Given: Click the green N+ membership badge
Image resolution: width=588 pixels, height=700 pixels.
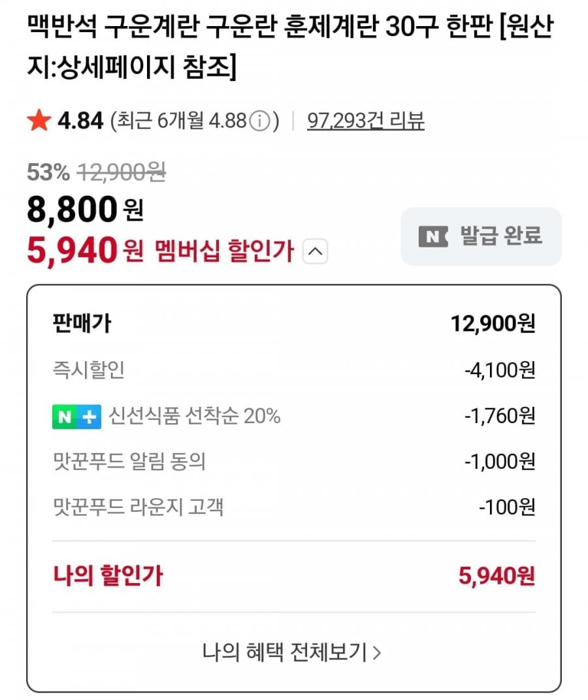Looking at the screenshot, I should 76,417.
